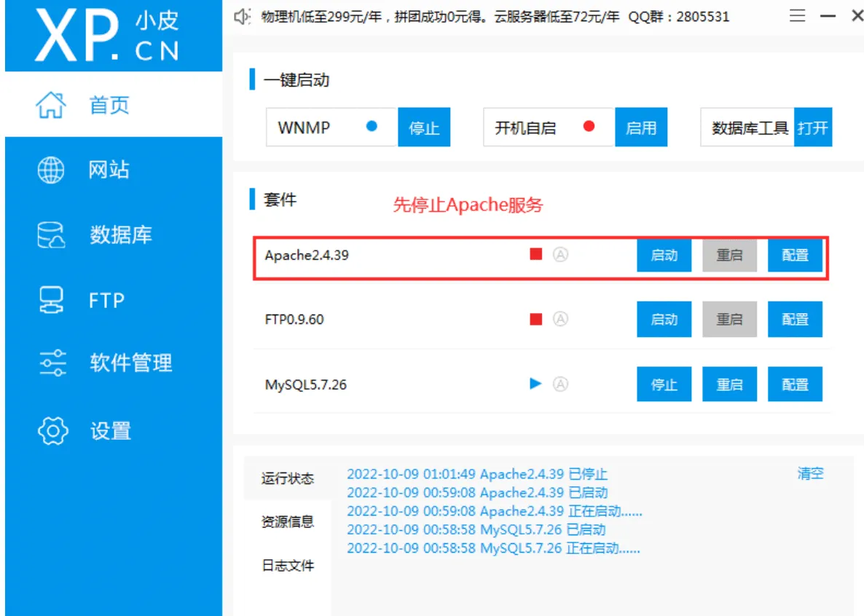Click the circled A icon for FTP0.9.60
The height and width of the screenshot is (616, 864).
(560, 319)
